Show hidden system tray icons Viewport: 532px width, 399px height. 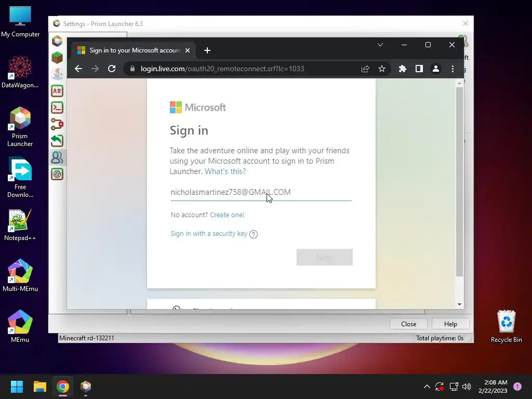point(427,387)
